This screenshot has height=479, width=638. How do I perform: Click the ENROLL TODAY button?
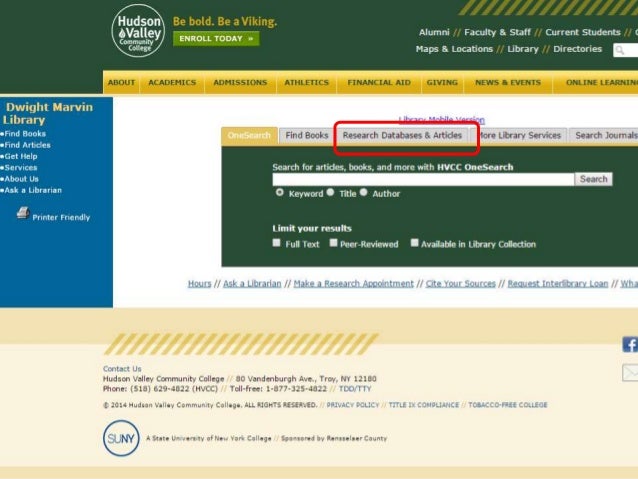(216, 39)
